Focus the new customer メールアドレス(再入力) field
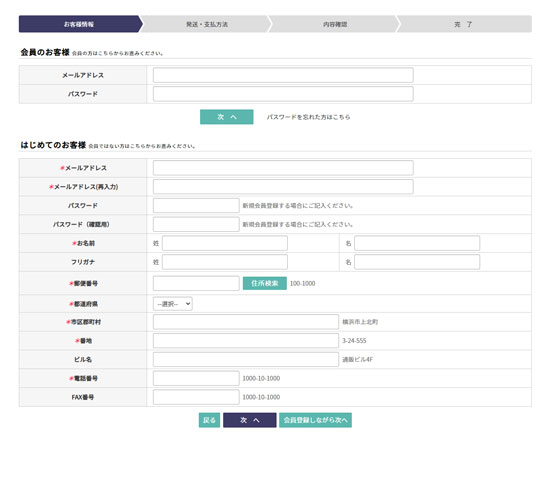560x502 pixels. [x=283, y=187]
